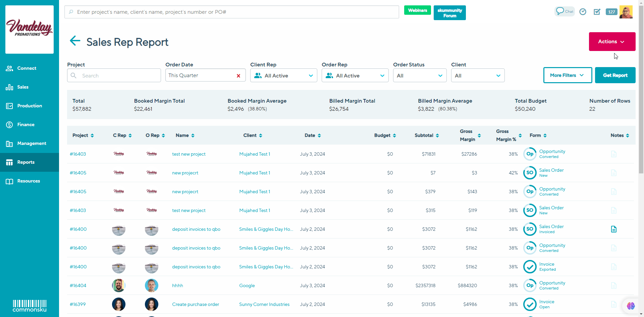Clear the This Quarter order date filter
This screenshot has height=317, width=644.
[238, 76]
